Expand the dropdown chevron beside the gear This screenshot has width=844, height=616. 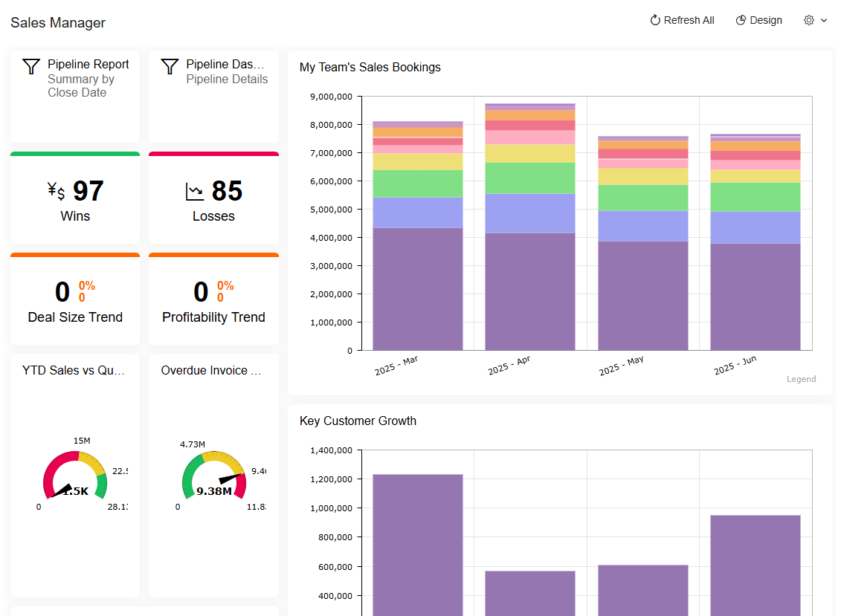[x=823, y=21]
